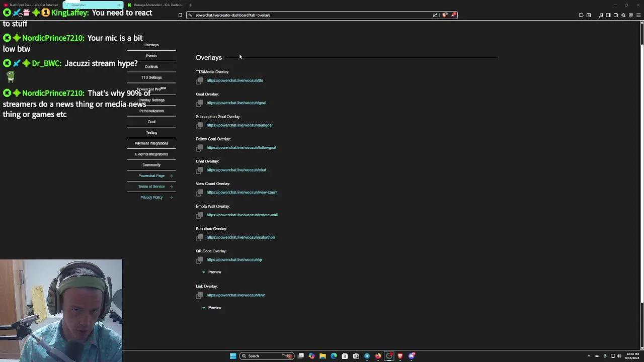Copy the TTS/Media Overlay URL icon

[200, 80]
